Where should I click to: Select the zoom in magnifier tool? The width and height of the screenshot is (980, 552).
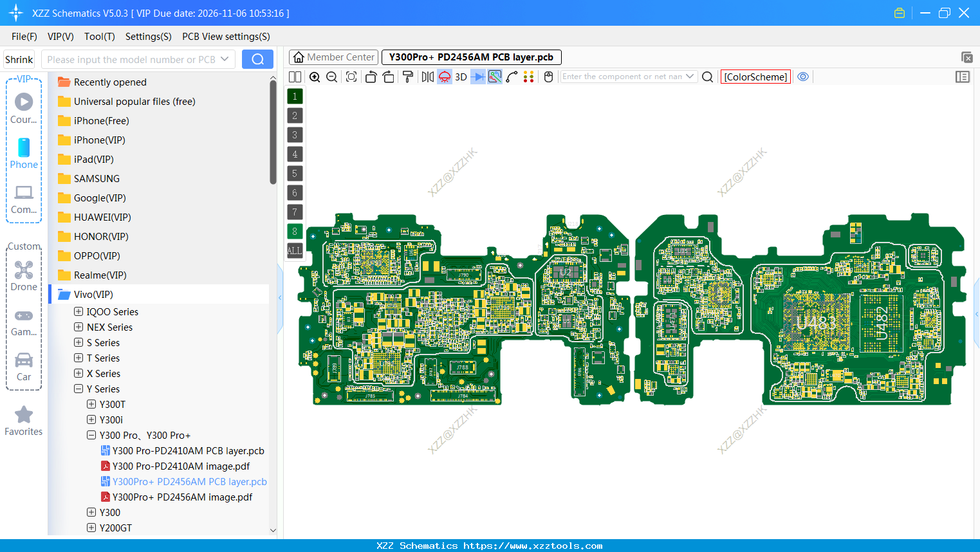[x=315, y=77]
